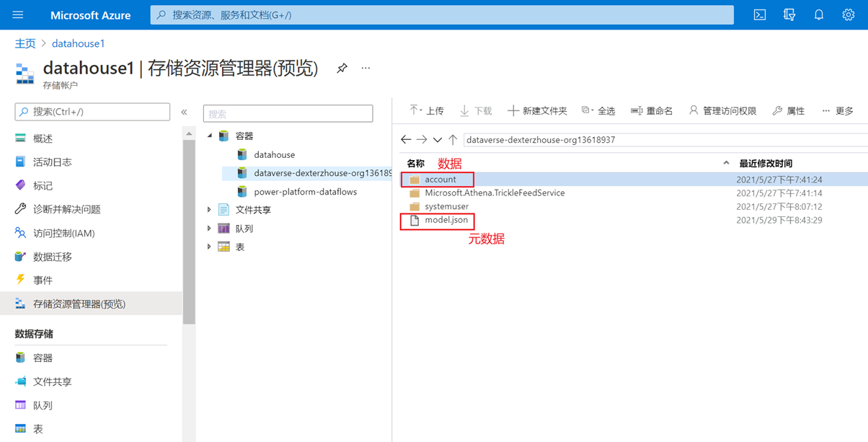Click the file icon of model.json
The height and width of the screenshot is (442, 868).
(415, 220)
